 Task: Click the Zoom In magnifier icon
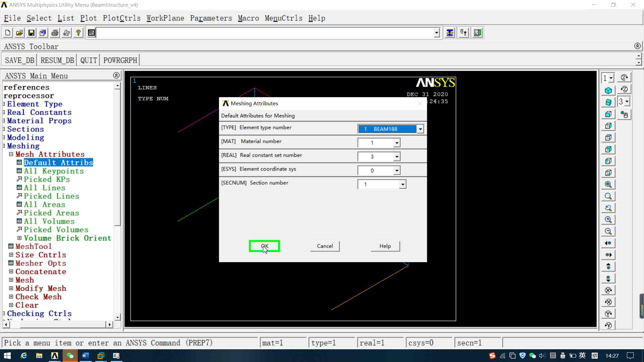point(608,220)
